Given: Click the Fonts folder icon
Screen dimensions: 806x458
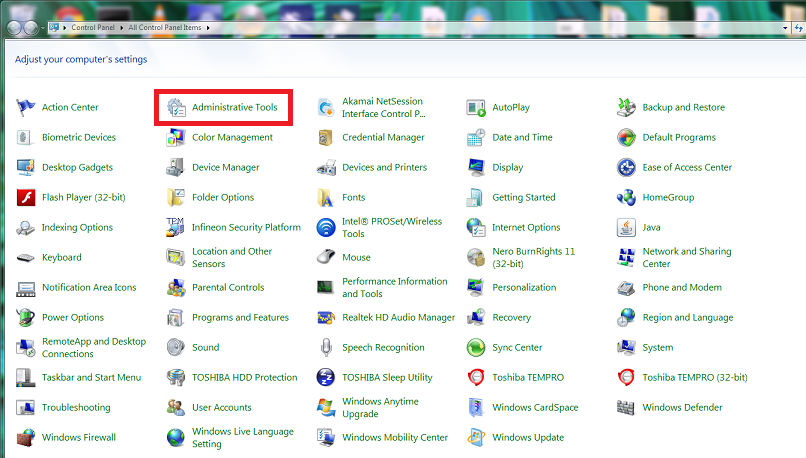Looking at the screenshot, I should coord(326,197).
